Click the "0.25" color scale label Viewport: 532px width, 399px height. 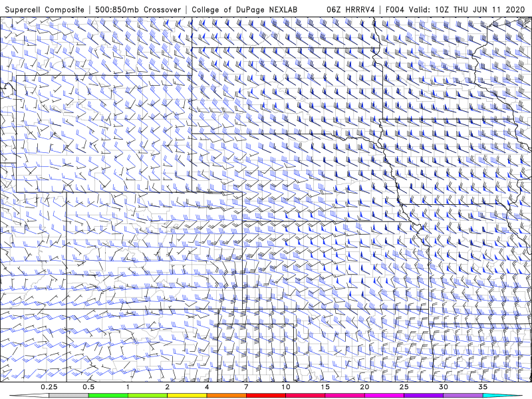click(x=49, y=387)
